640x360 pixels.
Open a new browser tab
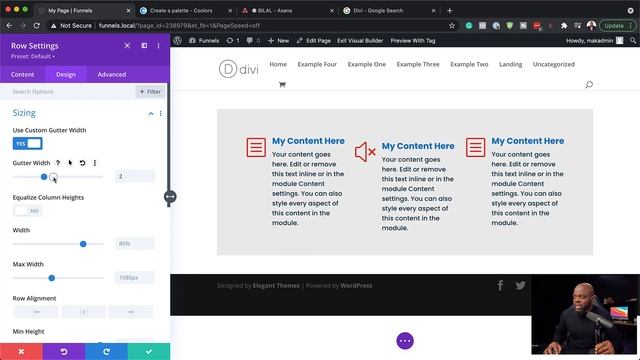tap(449, 11)
